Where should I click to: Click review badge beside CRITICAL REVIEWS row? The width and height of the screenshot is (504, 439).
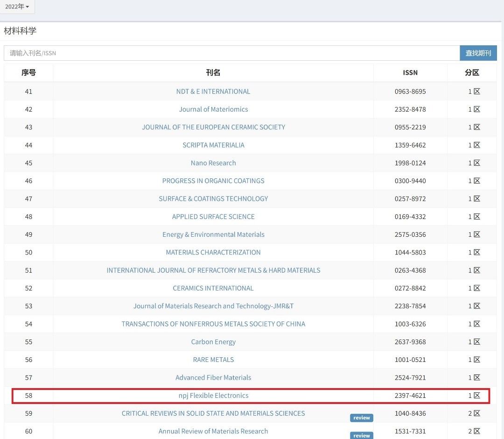(361, 418)
